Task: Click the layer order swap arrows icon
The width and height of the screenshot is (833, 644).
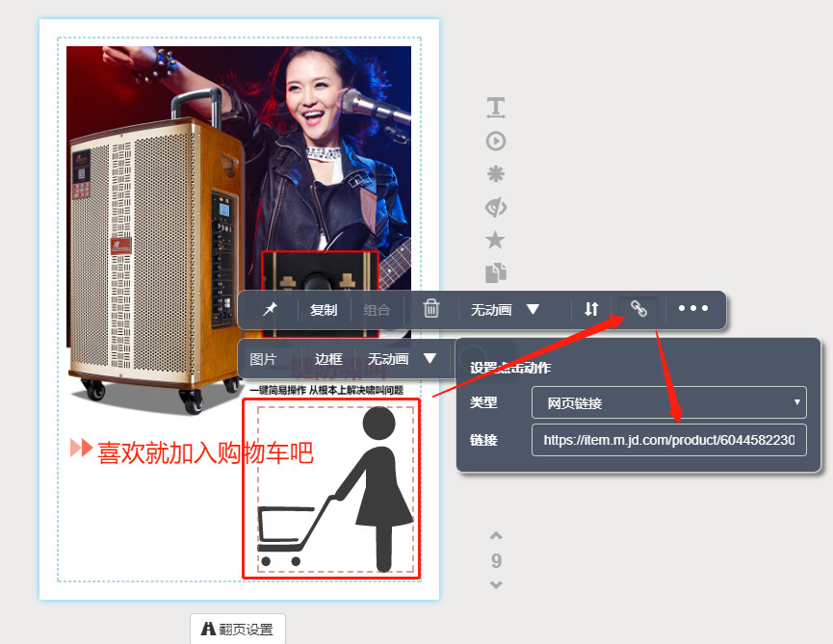Action: point(590,309)
